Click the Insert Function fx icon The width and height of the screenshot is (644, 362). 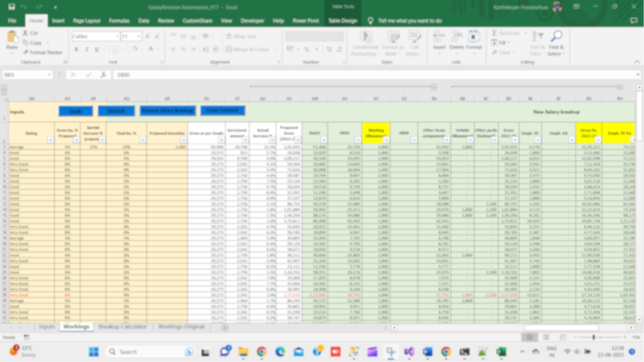[103, 75]
